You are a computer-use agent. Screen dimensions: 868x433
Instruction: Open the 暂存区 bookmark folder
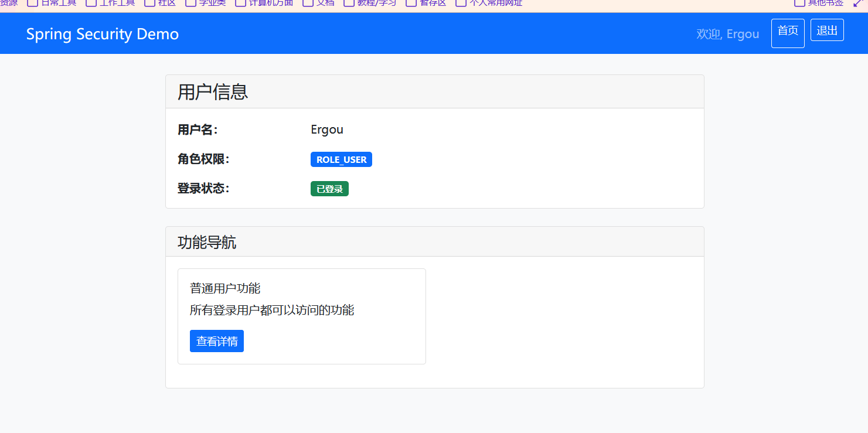[427, 3]
